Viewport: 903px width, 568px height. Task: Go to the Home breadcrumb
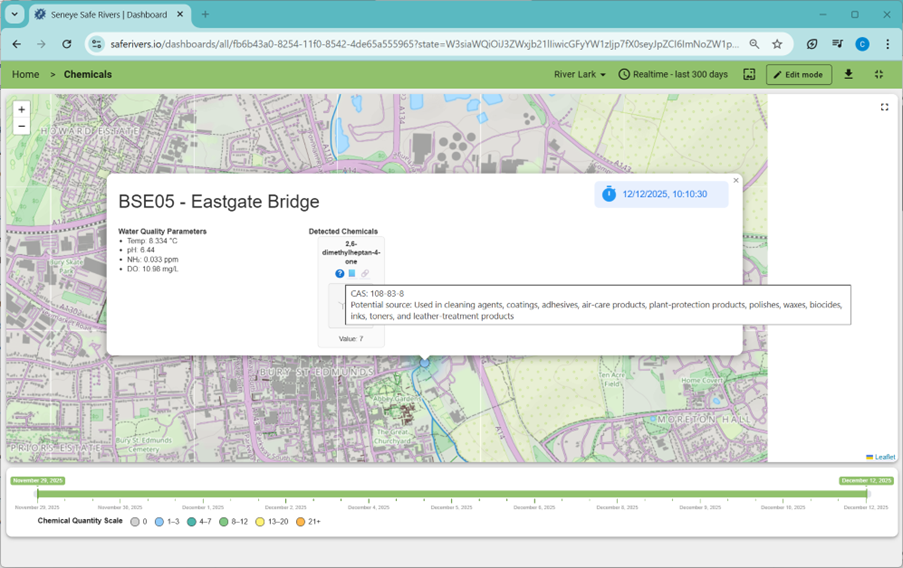click(25, 74)
